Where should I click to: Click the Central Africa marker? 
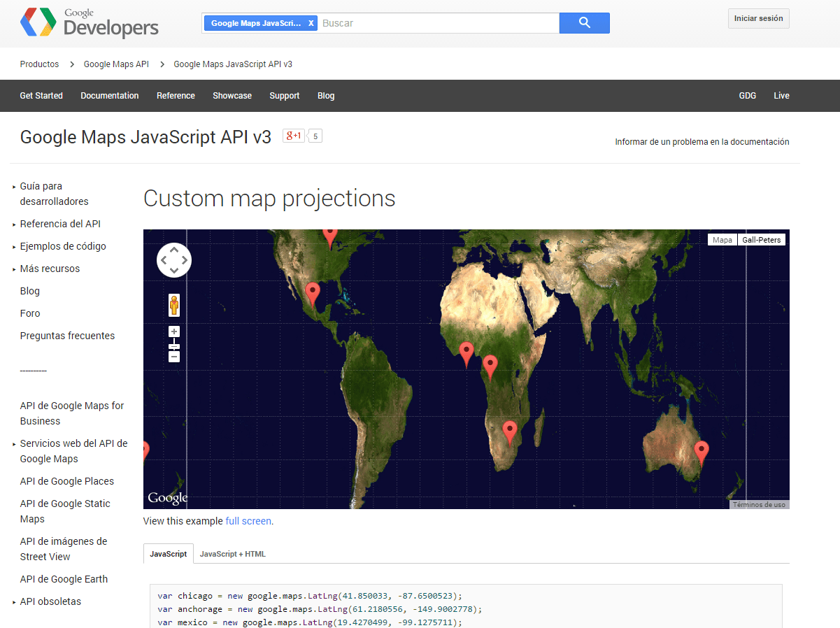click(x=490, y=368)
